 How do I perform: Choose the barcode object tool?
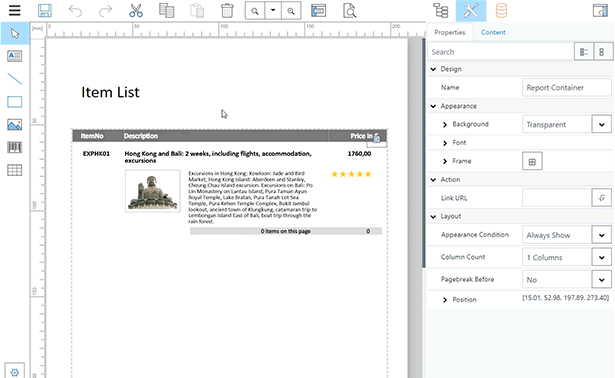(x=15, y=147)
